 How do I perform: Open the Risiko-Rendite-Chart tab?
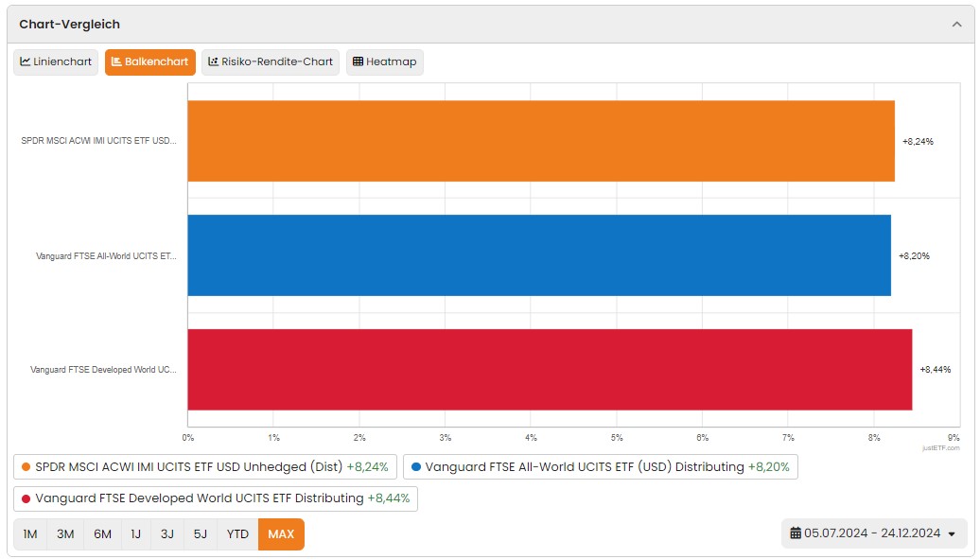click(270, 61)
